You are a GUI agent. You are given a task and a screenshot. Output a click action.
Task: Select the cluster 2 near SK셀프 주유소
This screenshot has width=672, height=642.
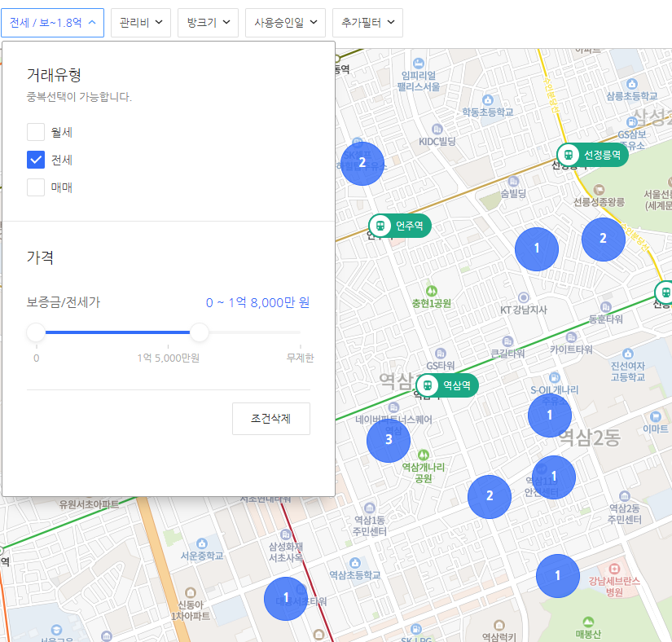pos(362,163)
